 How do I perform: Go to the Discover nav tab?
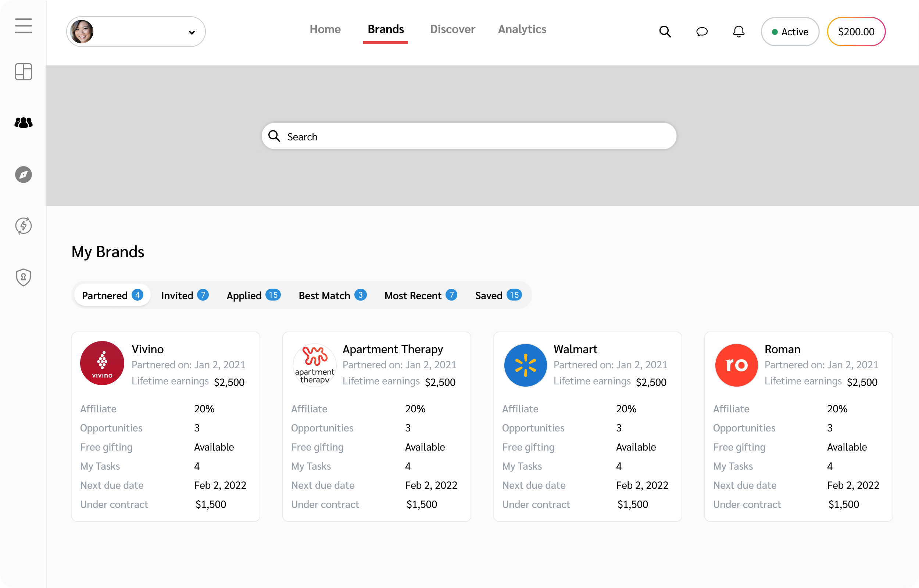[x=452, y=29]
